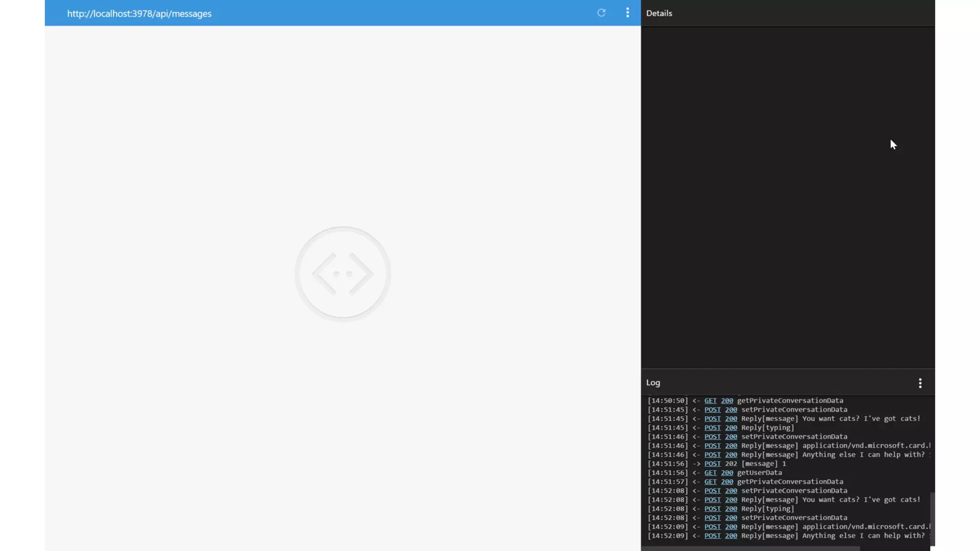Click 200 link for 14:52:08 Reply[typing] entry

[x=731, y=509]
